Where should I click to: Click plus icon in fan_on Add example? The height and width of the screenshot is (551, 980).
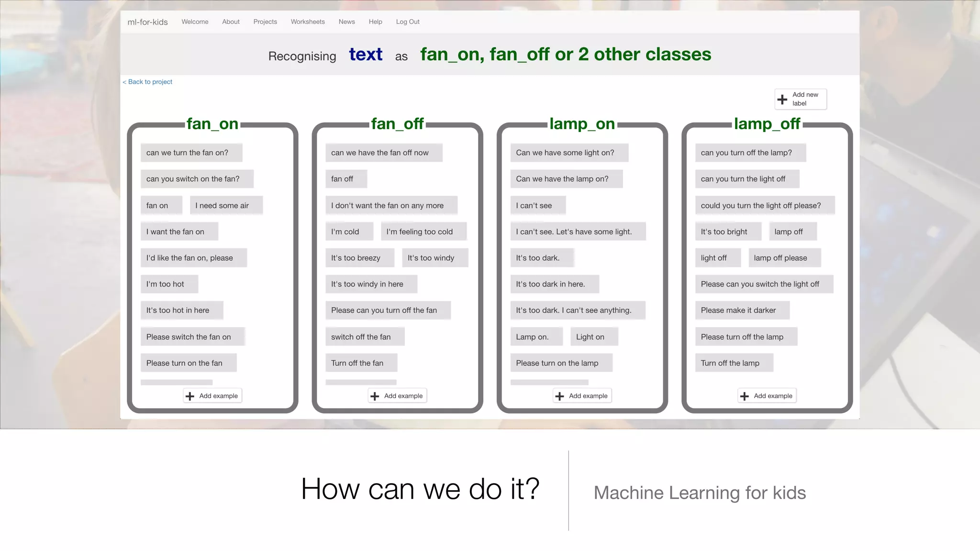point(190,396)
